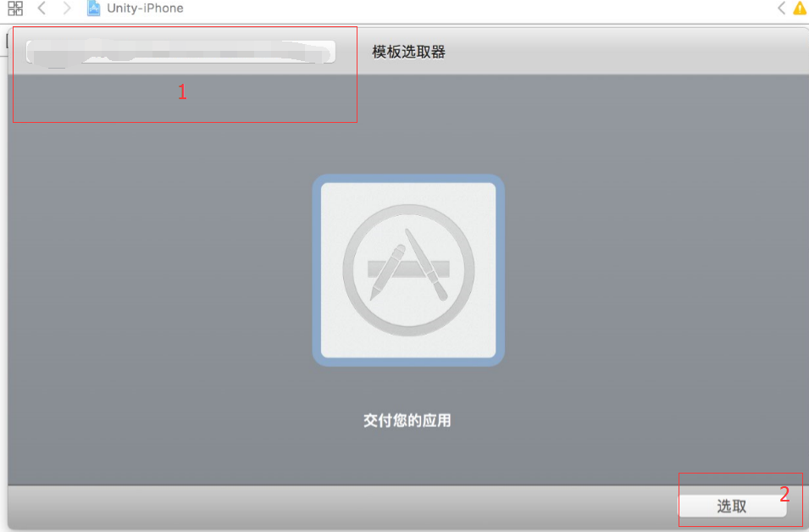Select the Unity-iPhone breadcrumb label
Screen dimensions: 809x532
(x=145, y=8)
